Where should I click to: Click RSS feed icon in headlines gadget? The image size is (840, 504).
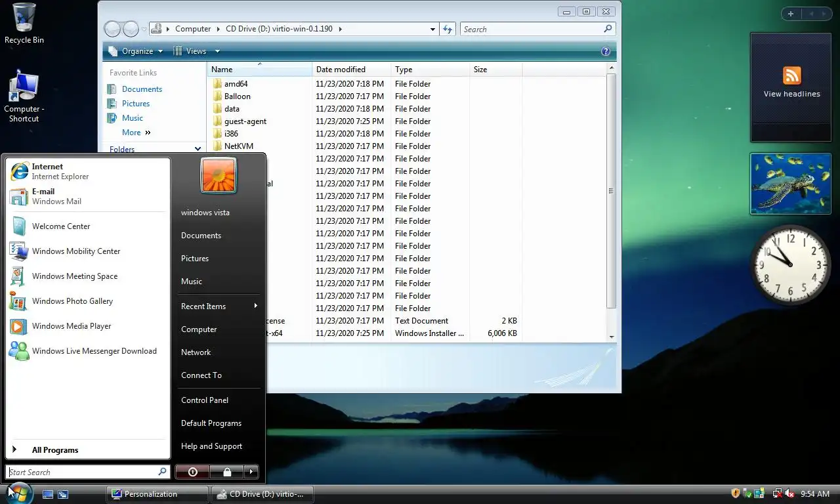pyautogui.click(x=792, y=75)
